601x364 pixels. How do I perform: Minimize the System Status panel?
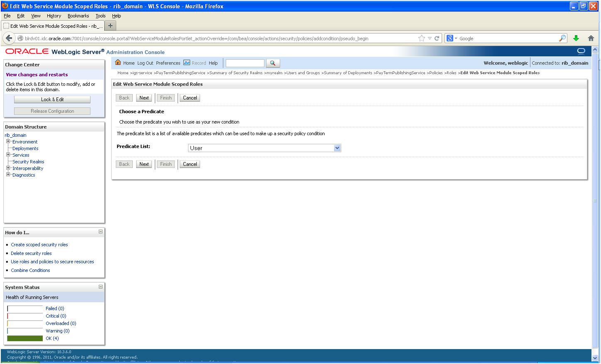pos(100,286)
